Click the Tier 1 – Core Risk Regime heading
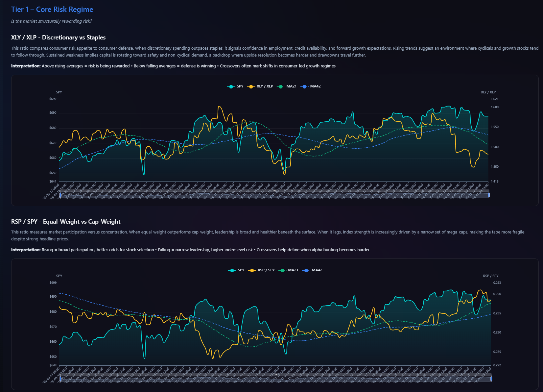 (x=52, y=10)
